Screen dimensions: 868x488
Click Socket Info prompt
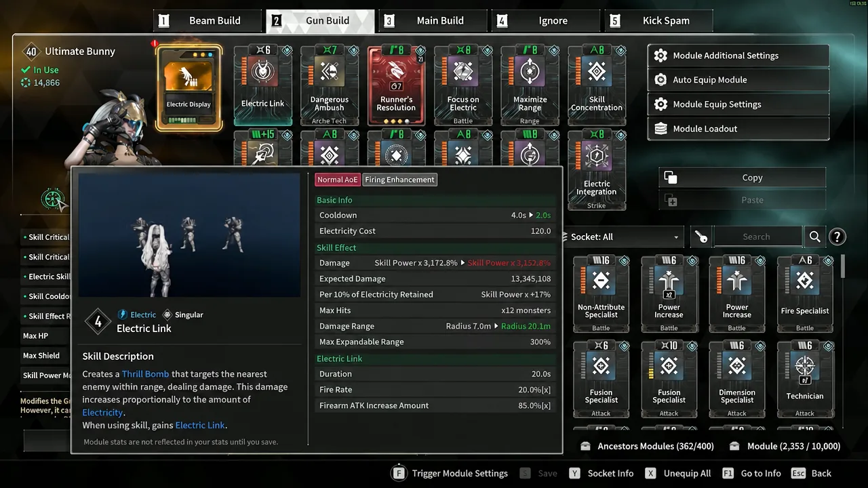point(601,473)
